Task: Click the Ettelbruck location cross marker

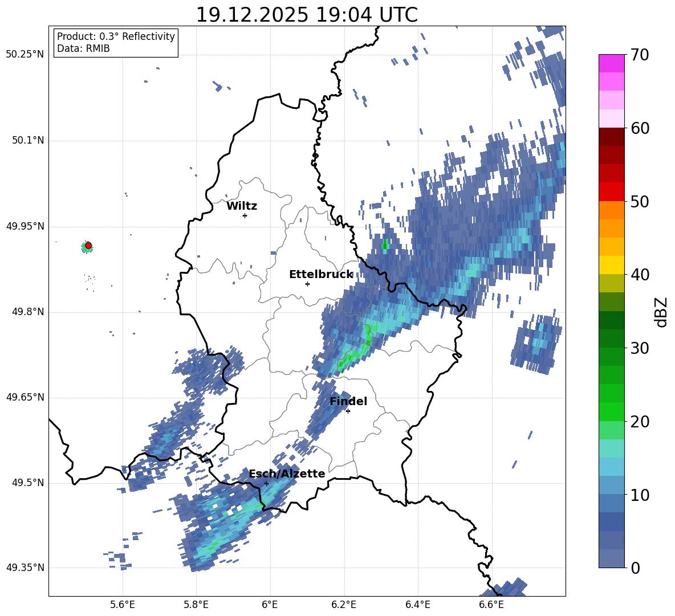Action: 307,284
